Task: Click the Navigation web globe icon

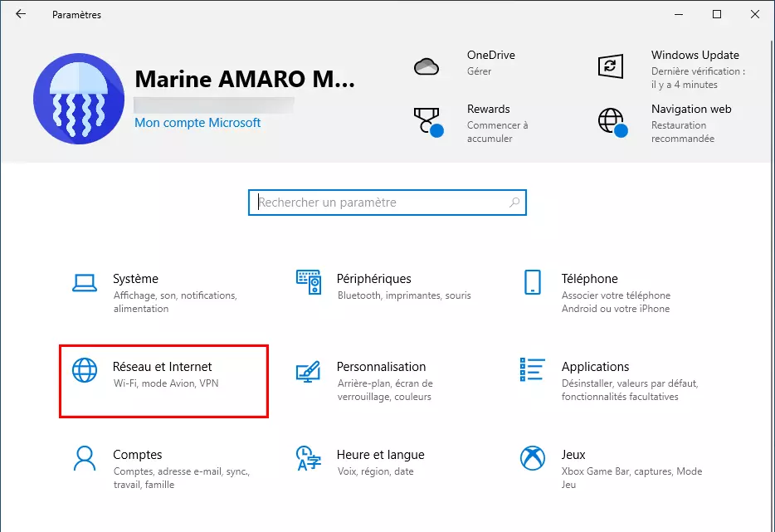Action: coord(612,122)
